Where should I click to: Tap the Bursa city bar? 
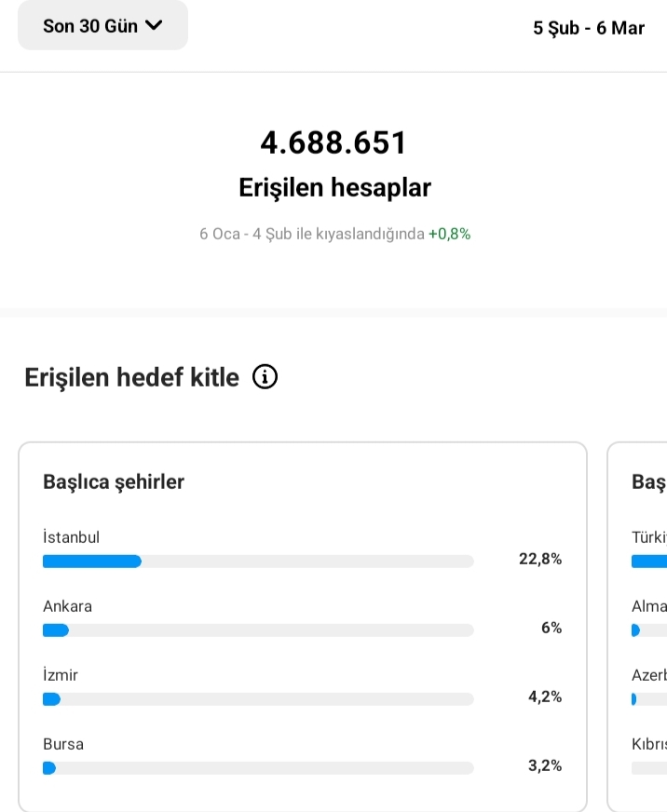(x=258, y=768)
